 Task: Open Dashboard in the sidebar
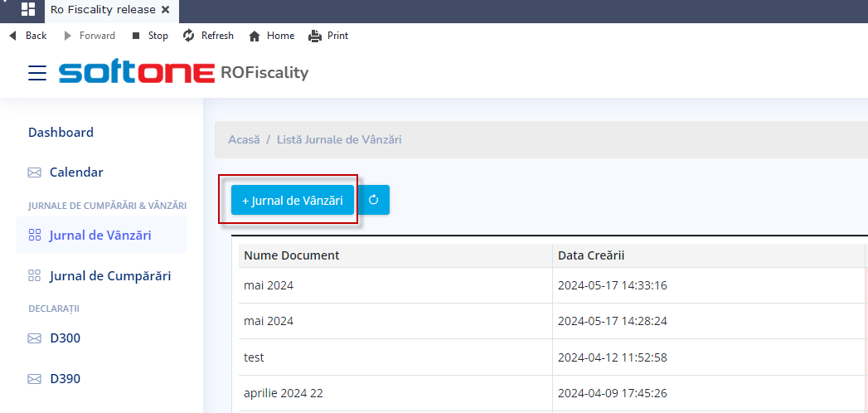click(x=61, y=132)
